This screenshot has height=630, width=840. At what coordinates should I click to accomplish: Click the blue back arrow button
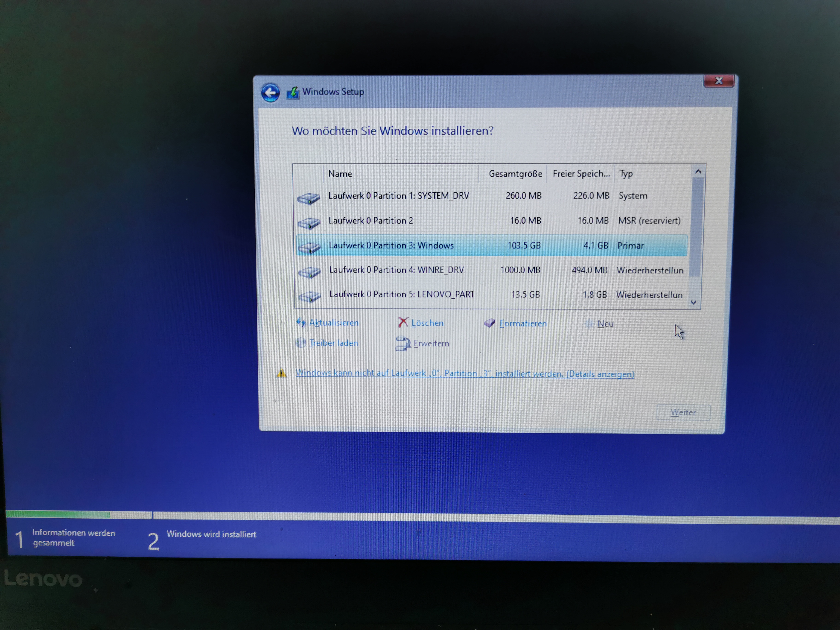270,93
